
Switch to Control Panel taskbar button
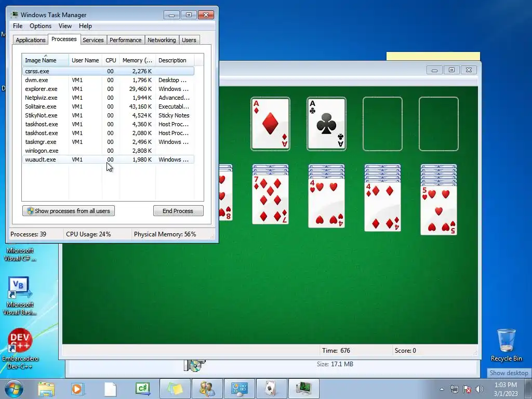click(x=239, y=389)
